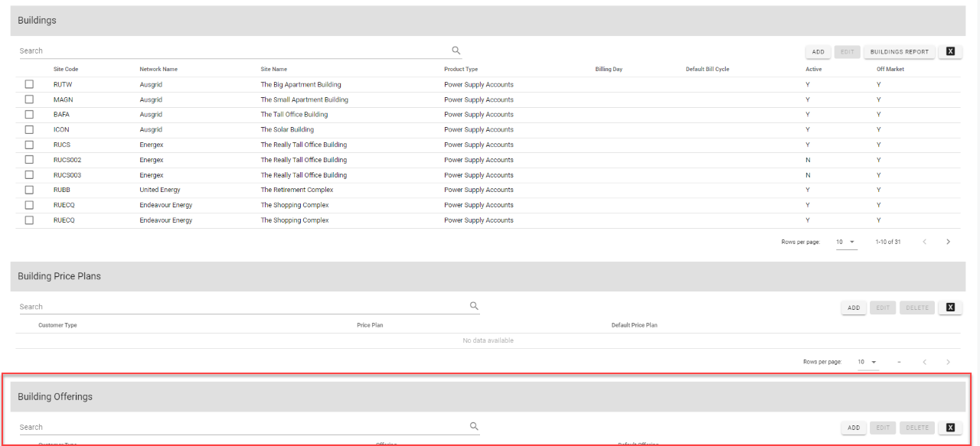Open the Buildings Report
Image resolution: width=980 pixels, height=446 pixels.
(899, 52)
